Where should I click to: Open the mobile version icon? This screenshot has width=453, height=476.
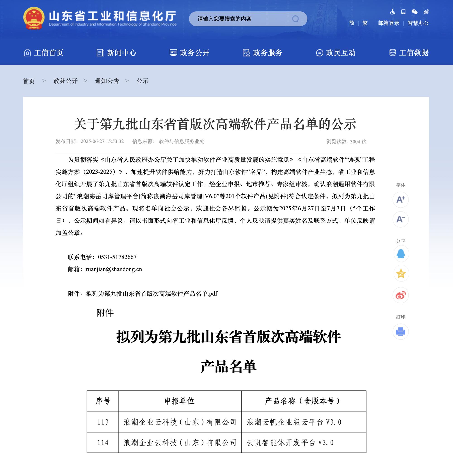tap(403, 12)
